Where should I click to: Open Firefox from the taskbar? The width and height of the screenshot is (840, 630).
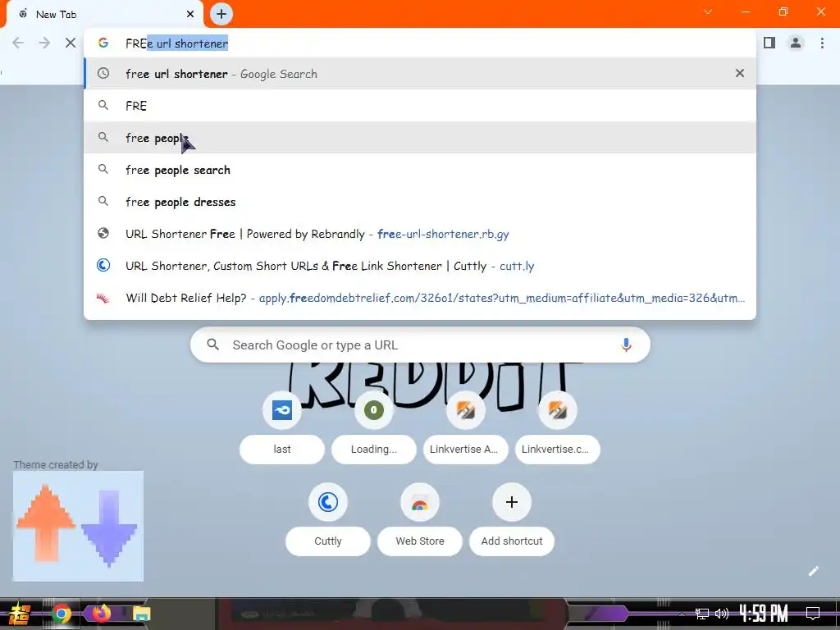(102, 612)
